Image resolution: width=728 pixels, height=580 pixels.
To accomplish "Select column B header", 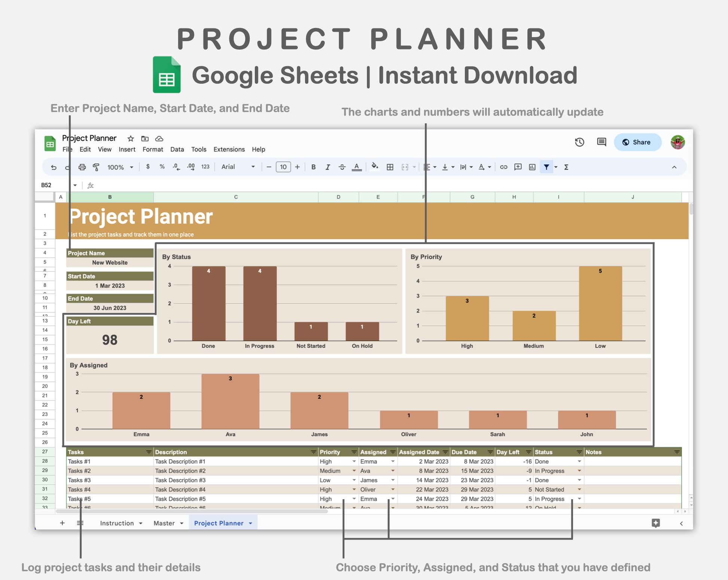I will tap(110, 197).
